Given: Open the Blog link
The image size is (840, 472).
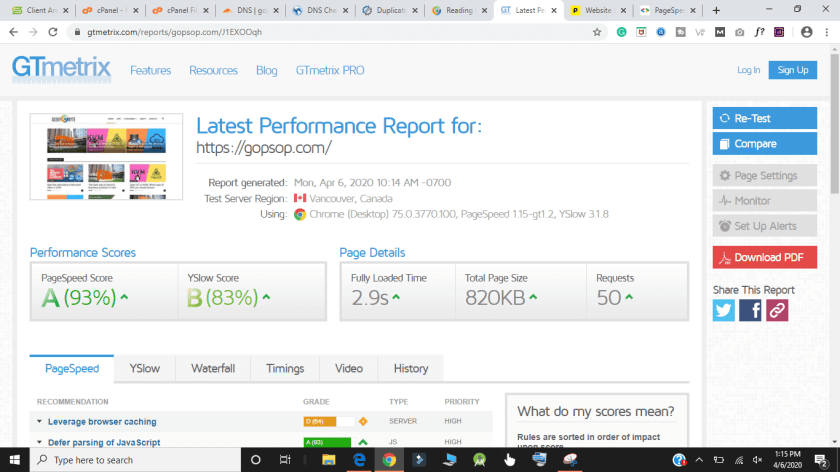Looking at the screenshot, I should [266, 70].
